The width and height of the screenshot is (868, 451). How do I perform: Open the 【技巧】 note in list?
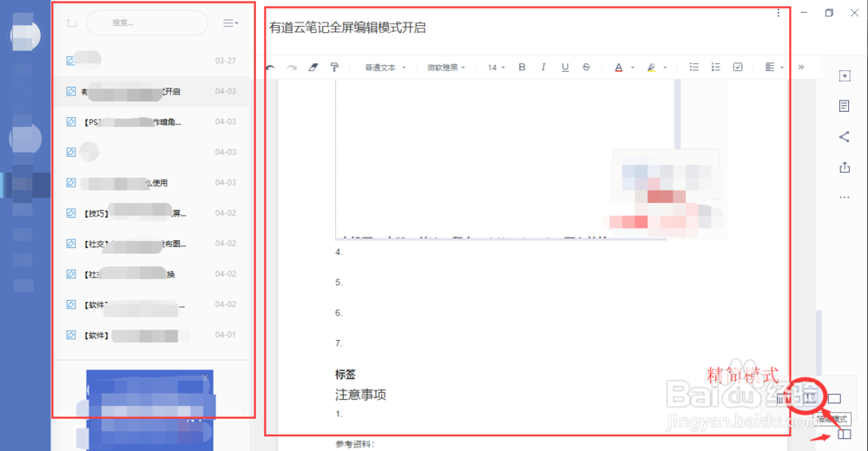(150, 213)
